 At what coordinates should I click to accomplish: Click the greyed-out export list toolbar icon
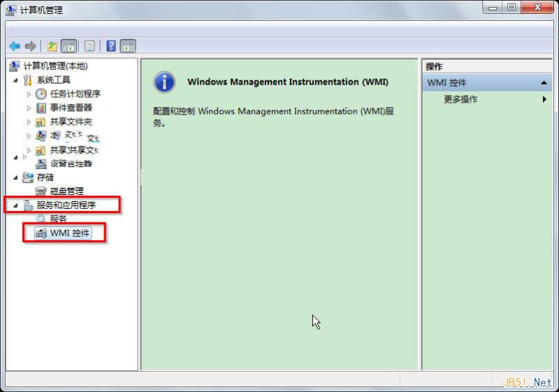[x=89, y=46]
